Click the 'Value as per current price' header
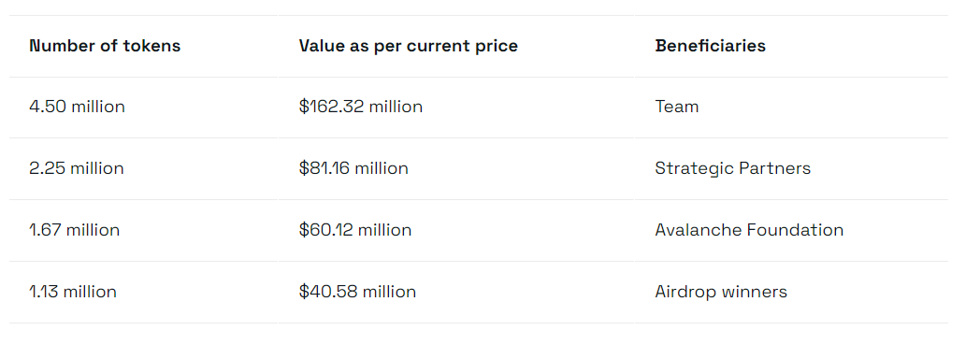 point(408,46)
